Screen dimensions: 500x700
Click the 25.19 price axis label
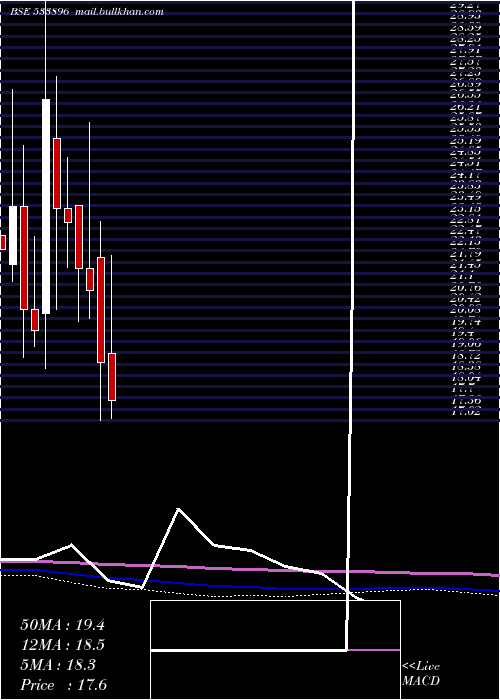(466, 142)
